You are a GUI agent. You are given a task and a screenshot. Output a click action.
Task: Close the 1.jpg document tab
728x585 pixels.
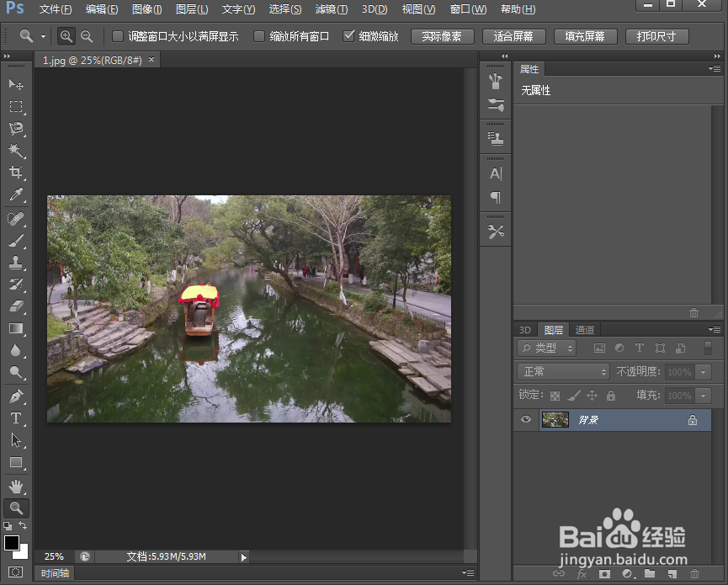tap(151, 60)
